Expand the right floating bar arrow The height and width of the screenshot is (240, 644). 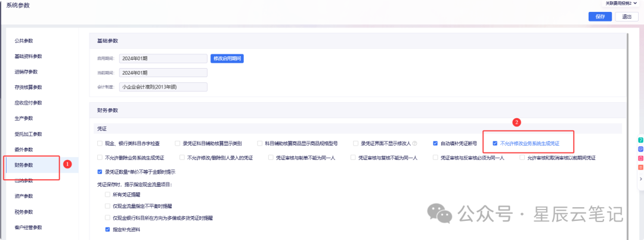pyautogui.click(x=640, y=179)
